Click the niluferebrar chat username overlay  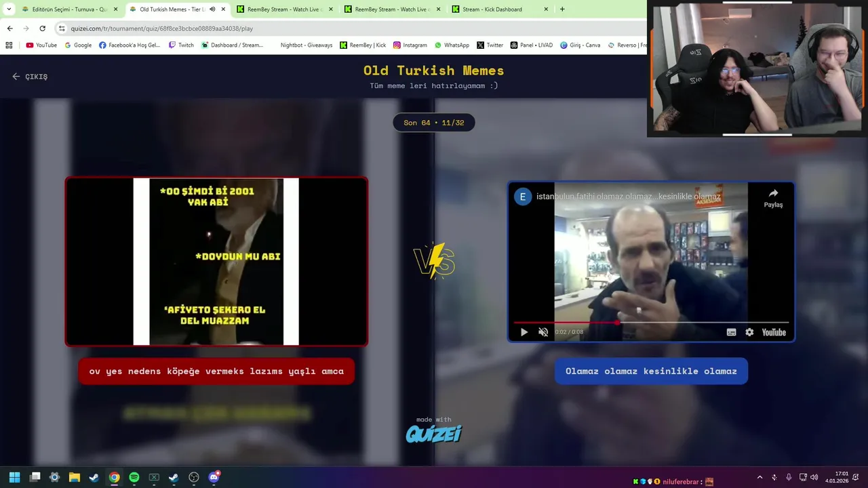point(680,482)
